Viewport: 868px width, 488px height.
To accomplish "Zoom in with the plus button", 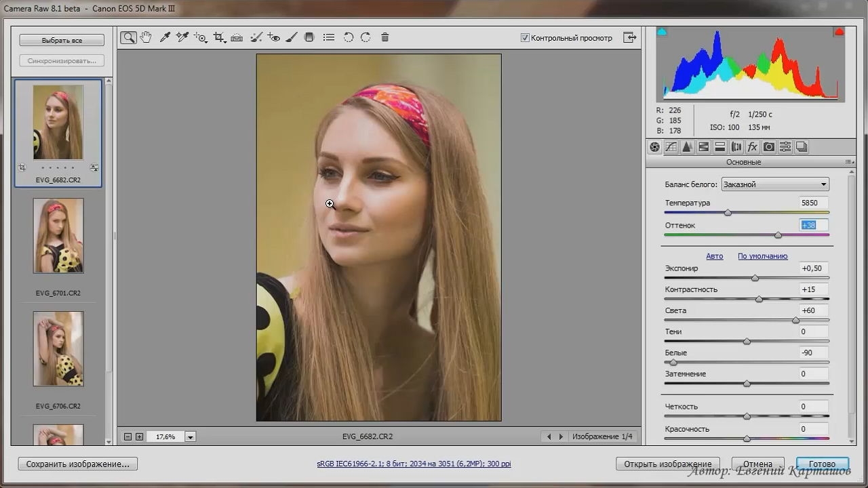I will click(139, 436).
